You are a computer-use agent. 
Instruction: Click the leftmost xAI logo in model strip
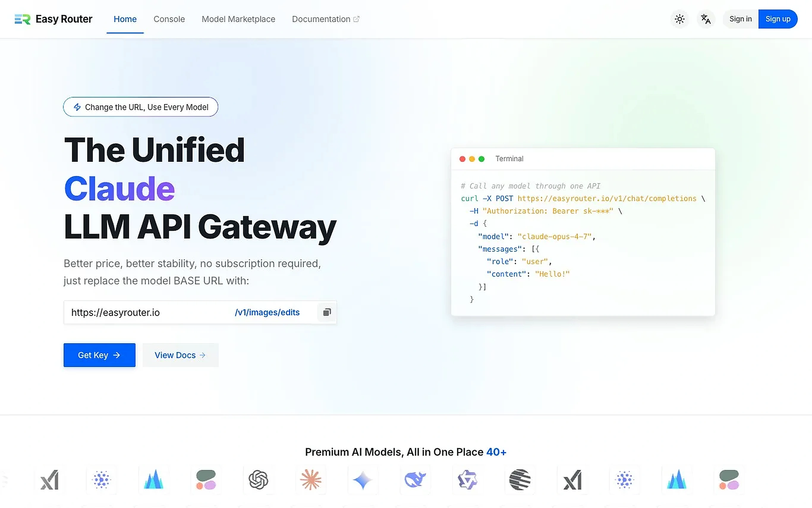point(49,479)
